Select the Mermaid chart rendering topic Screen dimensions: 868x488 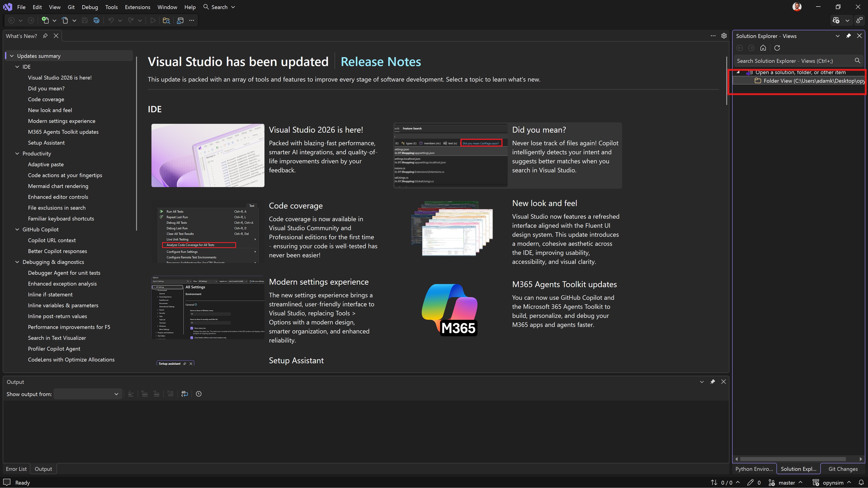click(58, 186)
